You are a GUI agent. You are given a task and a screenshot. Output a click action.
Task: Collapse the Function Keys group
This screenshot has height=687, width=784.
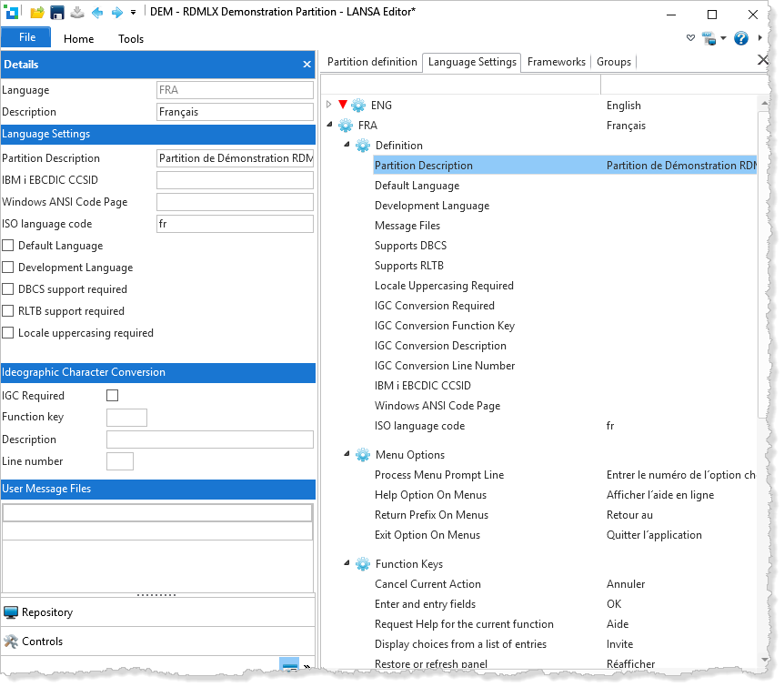(x=347, y=562)
